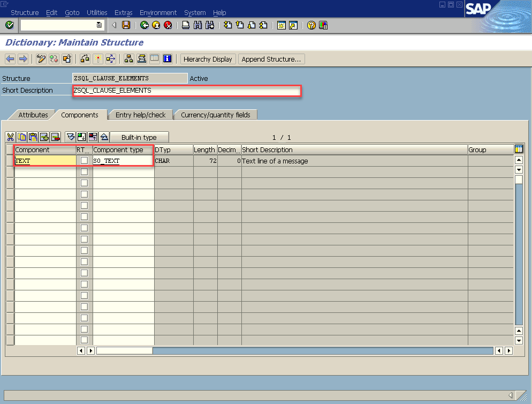Viewport: 532px width, 404px height.
Task: Click the Create New Session icon
Action: coord(282,25)
